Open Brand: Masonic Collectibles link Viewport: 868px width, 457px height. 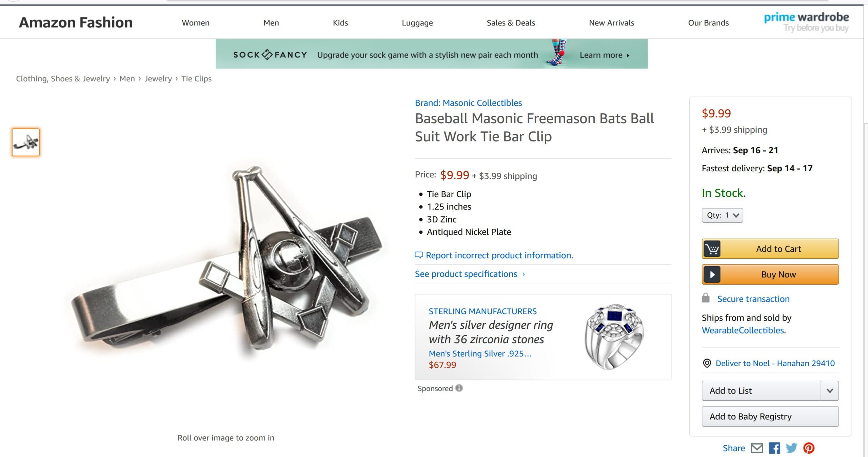[468, 102]
